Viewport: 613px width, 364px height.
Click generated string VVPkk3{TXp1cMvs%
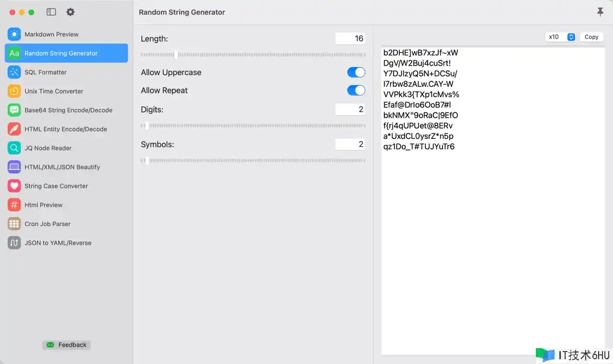coord(421,94)
